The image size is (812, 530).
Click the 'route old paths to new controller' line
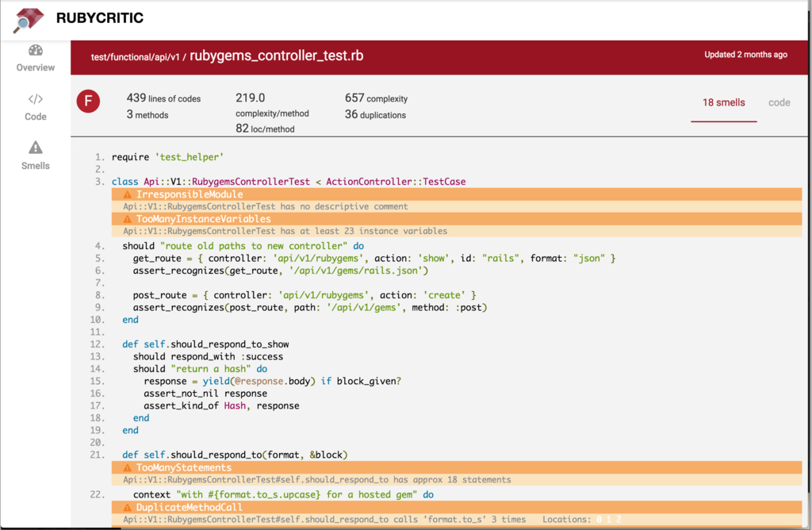click(x=243, y=246)
